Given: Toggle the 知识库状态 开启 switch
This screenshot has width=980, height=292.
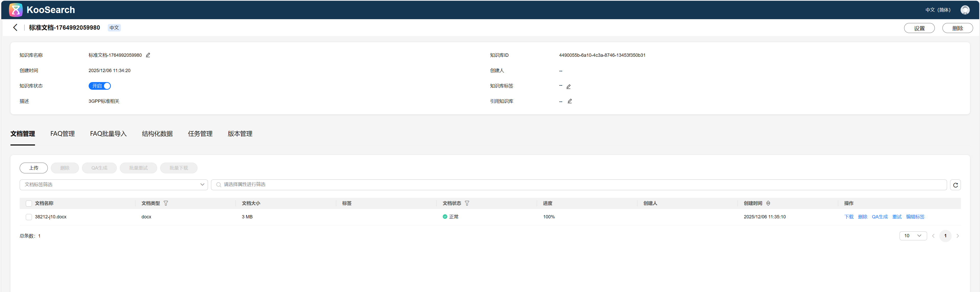Looking at the screenshot, I should tap(100, 86).
